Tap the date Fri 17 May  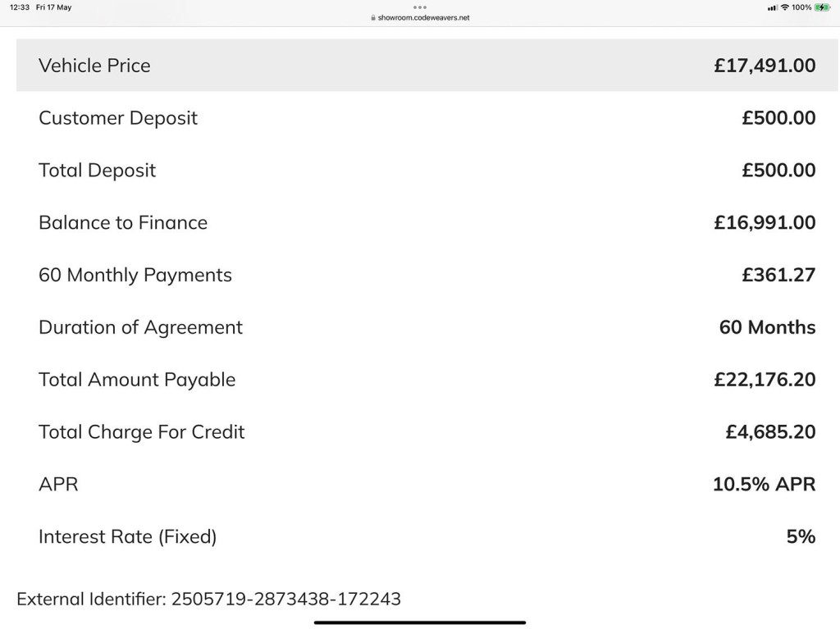(x=53, y=7)
